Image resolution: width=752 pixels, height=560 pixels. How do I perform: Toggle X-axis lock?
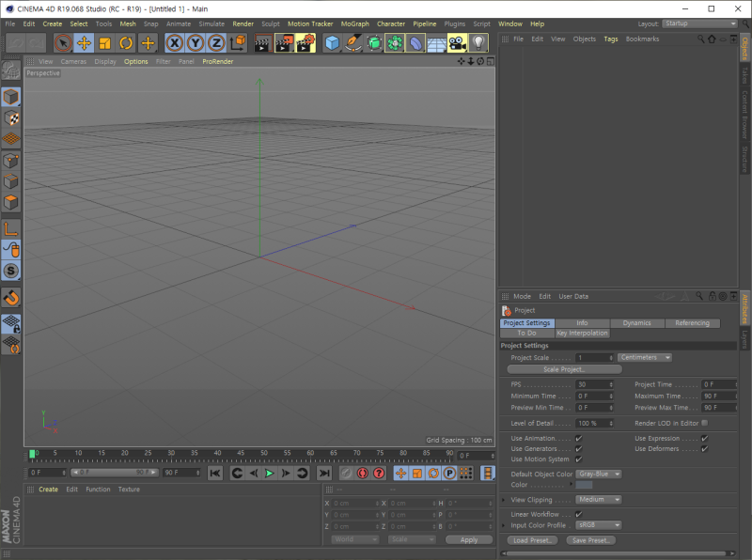click(x=175, y=43)
